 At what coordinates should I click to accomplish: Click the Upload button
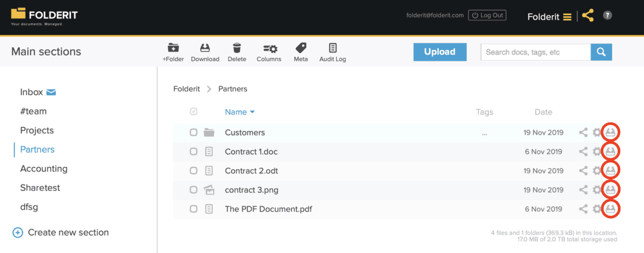click(440, 52)
